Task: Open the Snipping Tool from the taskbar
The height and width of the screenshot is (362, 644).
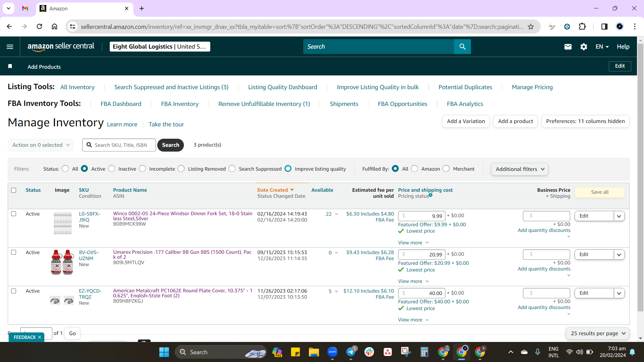Action: click(x=406, y=352)
